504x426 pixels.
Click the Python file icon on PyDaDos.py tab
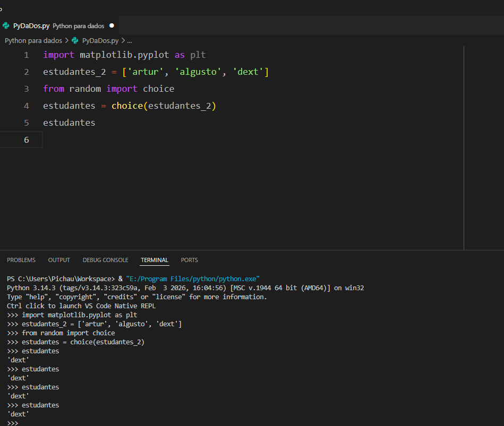point(6,25)
